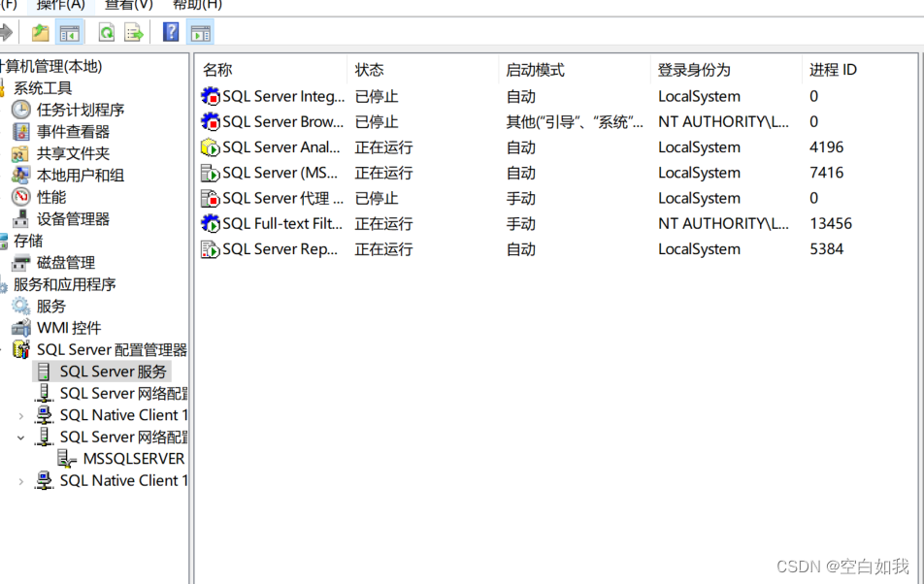Image resolution: width=924 pixels, height=584 pixels.
Task: Click process ID 13456
Action: click(831, 224)
